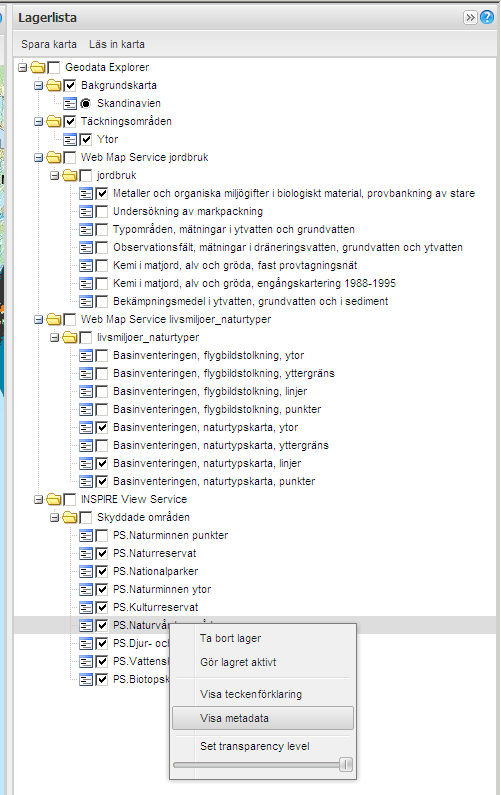501x795 pixels.
Task: Collapse the Lagerlista panel with double-arrow icon
Action: (x=470, y=18)
